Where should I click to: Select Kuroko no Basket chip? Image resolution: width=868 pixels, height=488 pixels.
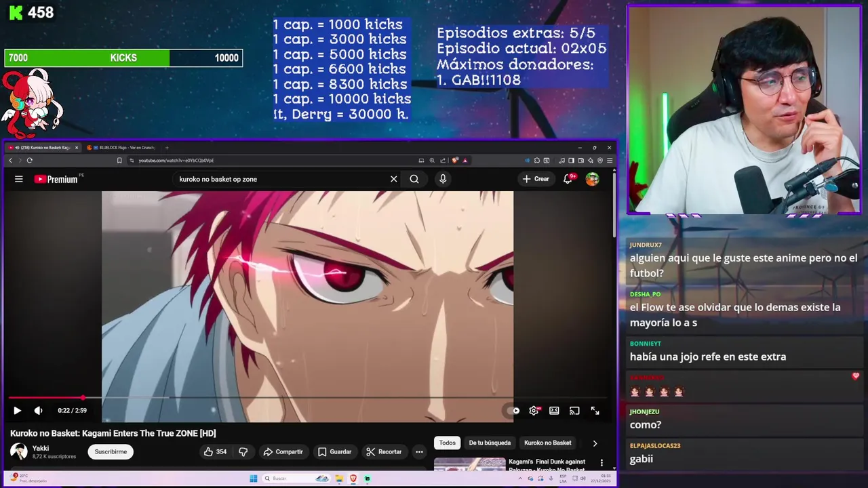pyautogui.click(x=548, y=443)
